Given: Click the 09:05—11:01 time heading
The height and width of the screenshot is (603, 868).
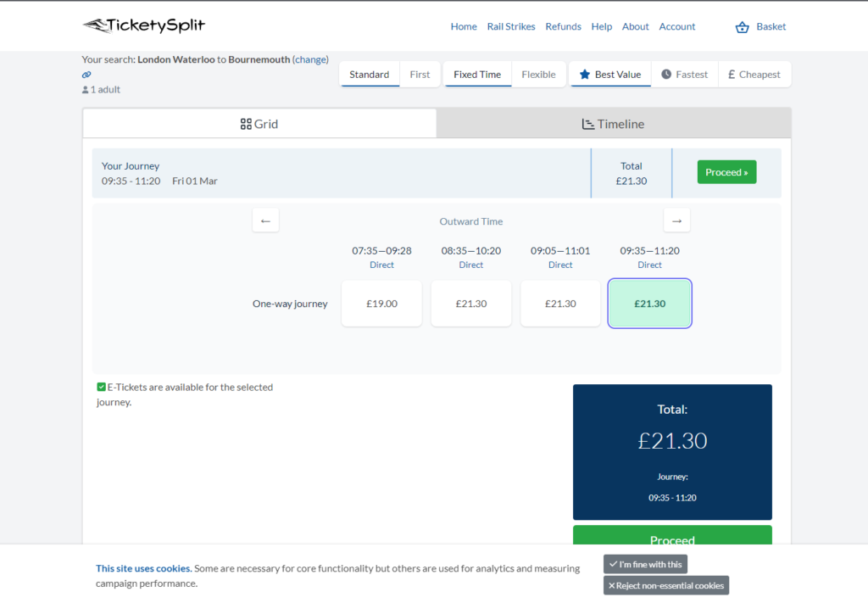Looking at the screenshot, I should [x=560, y=251].
